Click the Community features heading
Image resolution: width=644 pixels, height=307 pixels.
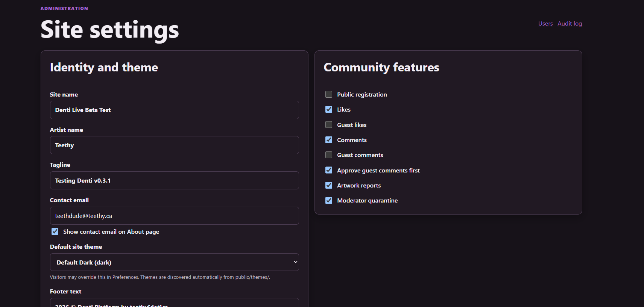(x=381, y=67)
